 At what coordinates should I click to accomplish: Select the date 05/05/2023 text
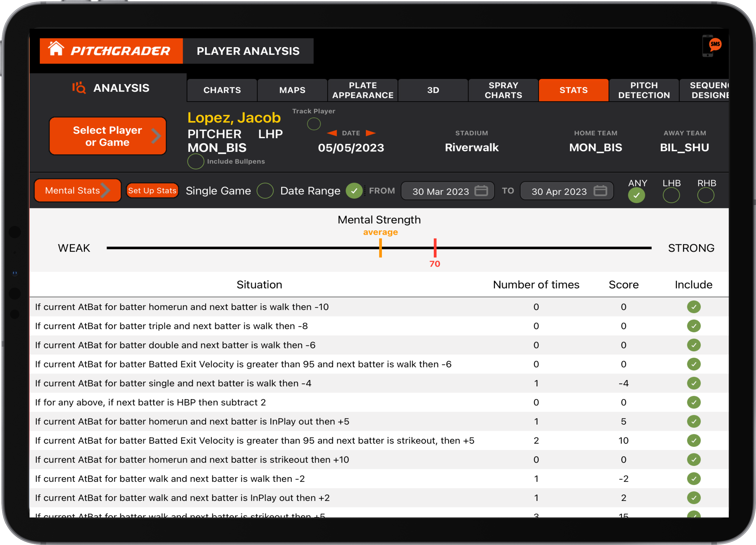pyautogui.click(x=351, y=147)
